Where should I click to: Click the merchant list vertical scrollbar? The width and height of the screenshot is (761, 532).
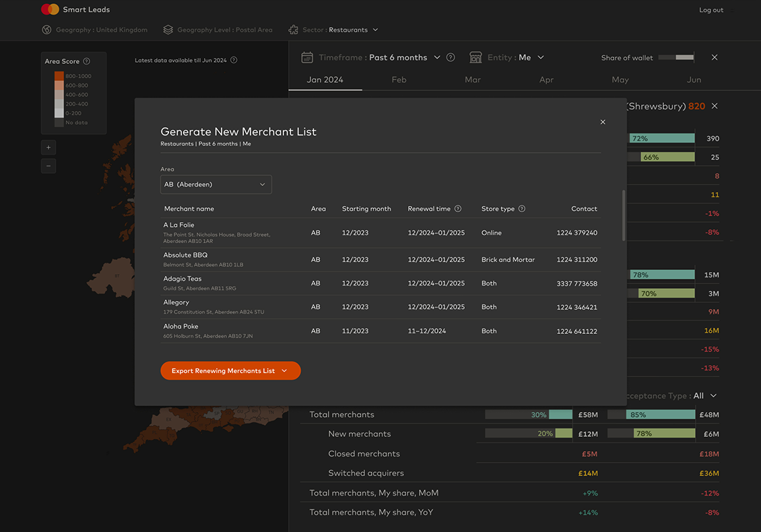[x=624, y=215]
